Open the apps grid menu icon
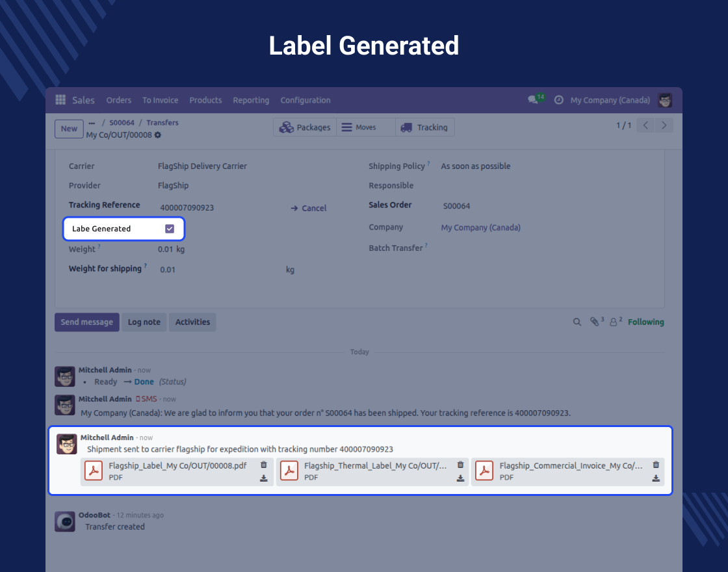The image size is (728, 572). coord(60,100)
